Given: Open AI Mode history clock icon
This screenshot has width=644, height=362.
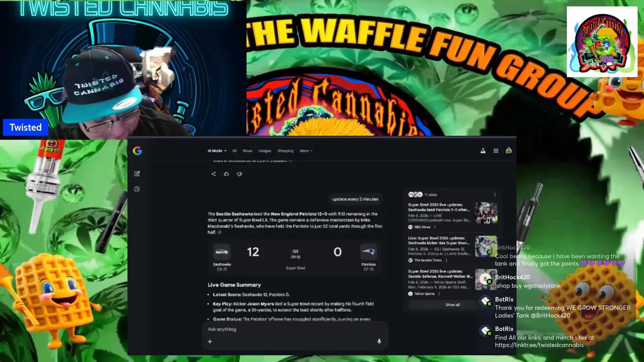Looking at the screenshot, I should (137, 189).
